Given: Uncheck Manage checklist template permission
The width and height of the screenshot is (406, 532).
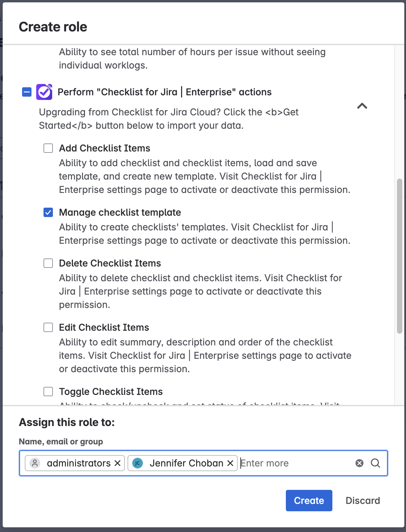Looking at the screenshot, I should pos(48,212).
